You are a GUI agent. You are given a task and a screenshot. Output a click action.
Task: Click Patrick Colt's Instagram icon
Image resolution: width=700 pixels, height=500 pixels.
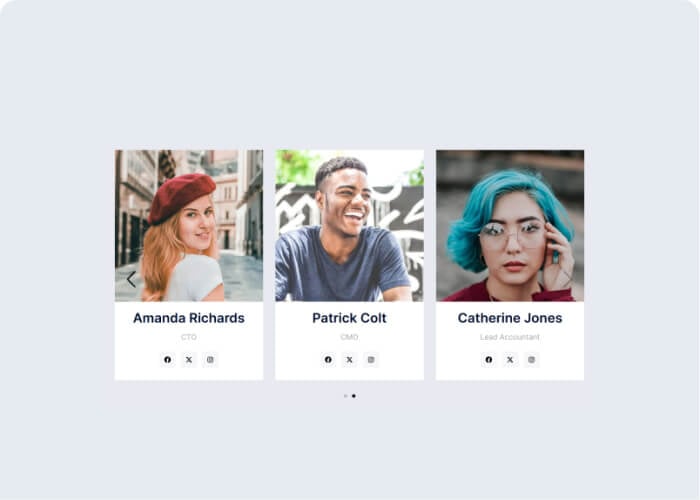(371, 359)
